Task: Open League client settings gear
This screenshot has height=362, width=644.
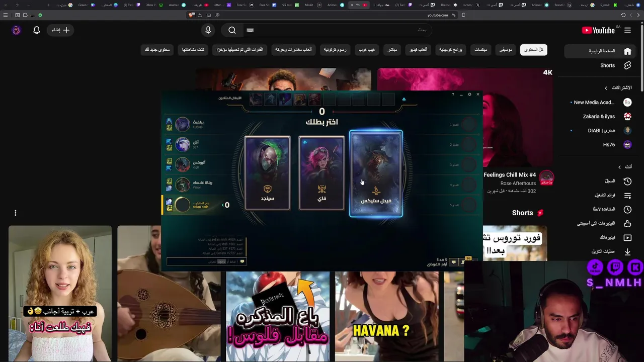Action: (x=469, y=95)
